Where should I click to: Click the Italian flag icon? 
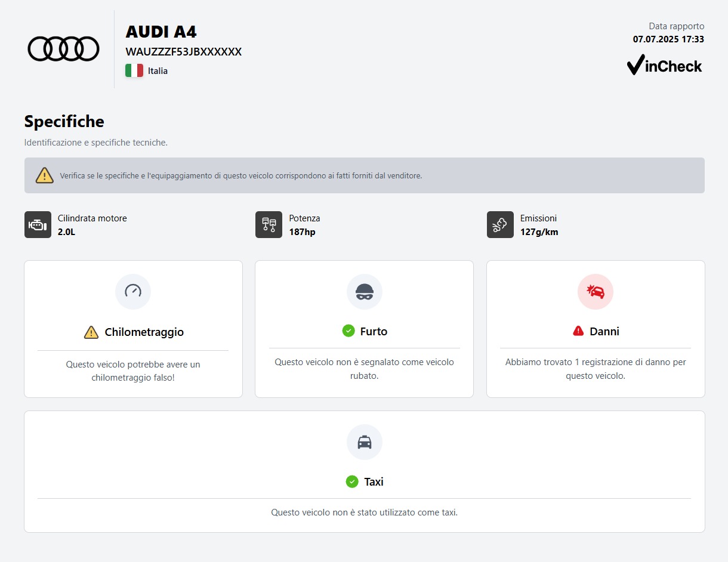pos(134,70)
